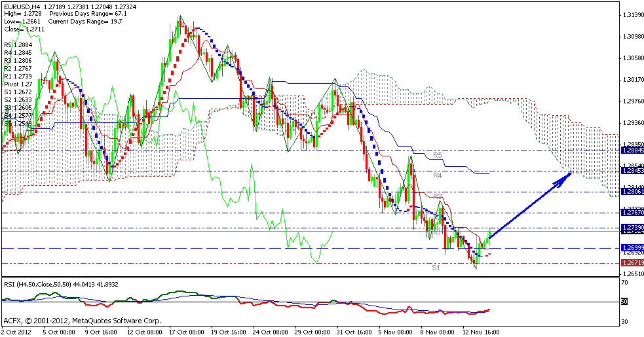Click the 1.31390 price axis label
Screen dimensions: 644x337
pos(632,15)
